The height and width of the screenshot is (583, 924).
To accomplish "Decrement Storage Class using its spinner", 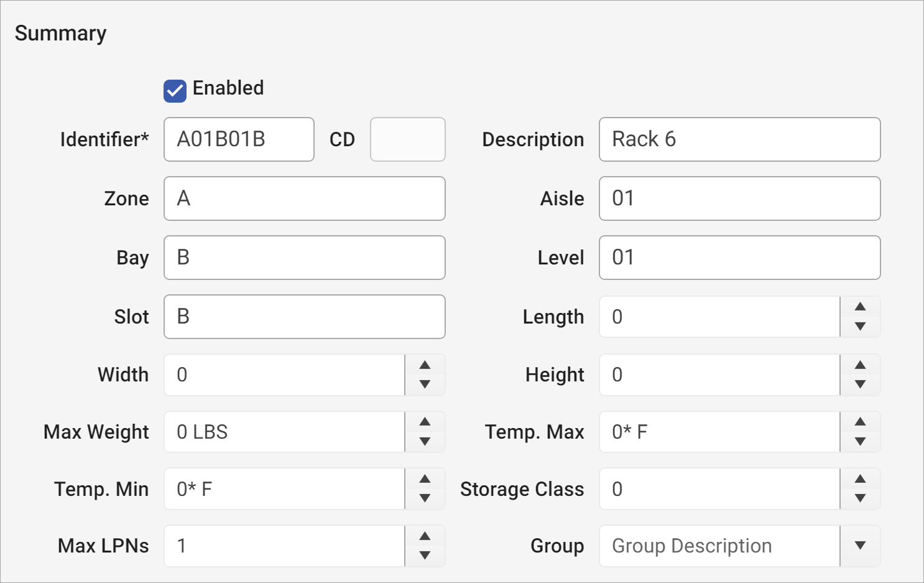I will (x=860, y=498).
